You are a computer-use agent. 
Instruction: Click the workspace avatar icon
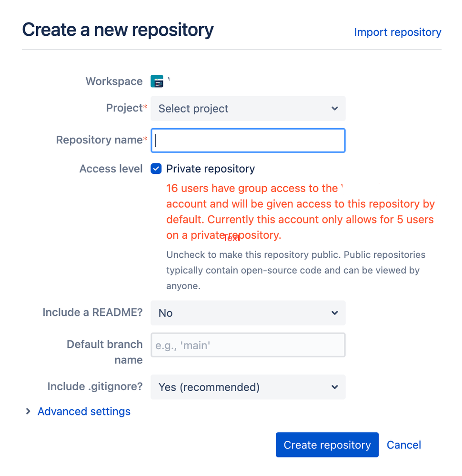coord(157,81)
